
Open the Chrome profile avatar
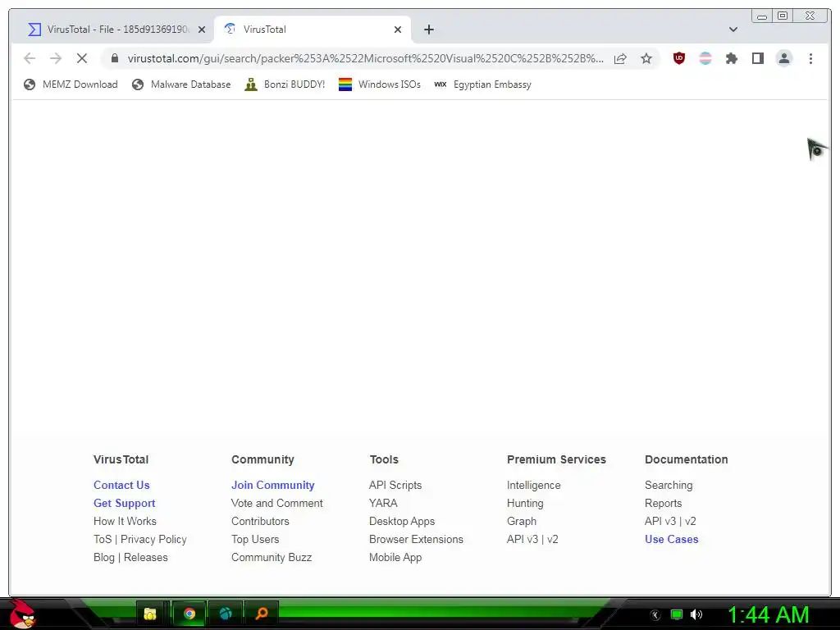tap(784, 58)
